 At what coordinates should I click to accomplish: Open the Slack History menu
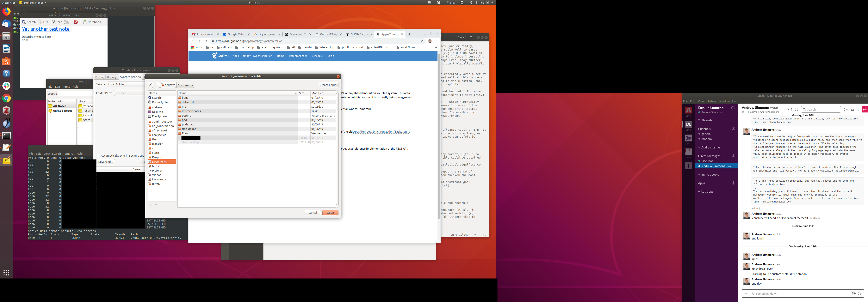[x=711, y=101]
